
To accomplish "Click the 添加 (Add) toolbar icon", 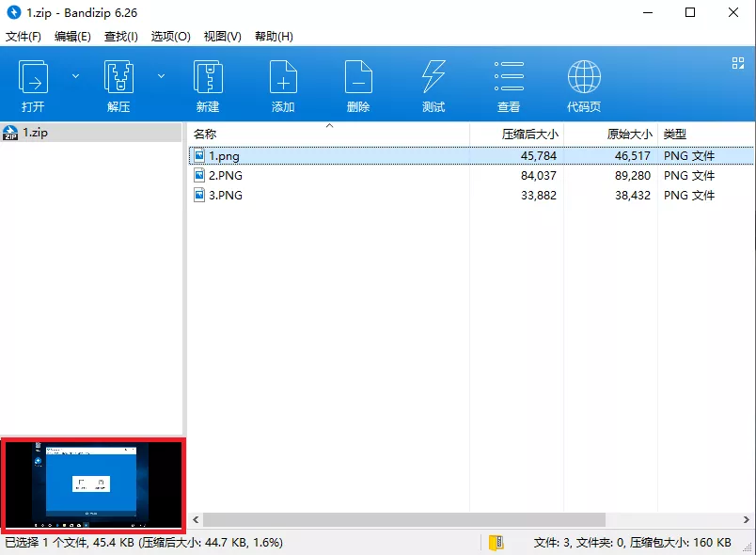I will pyautogui.click(x=283, y=77).
